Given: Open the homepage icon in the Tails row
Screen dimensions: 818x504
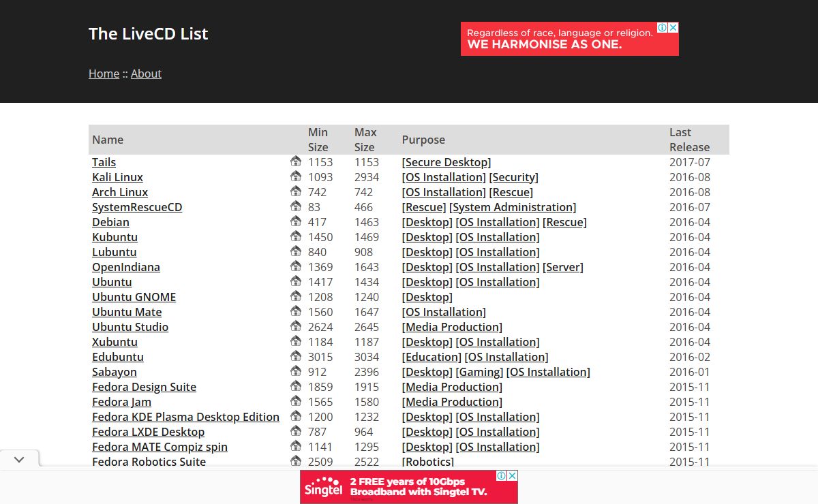Looking at the screenshot, I should 296,161.
